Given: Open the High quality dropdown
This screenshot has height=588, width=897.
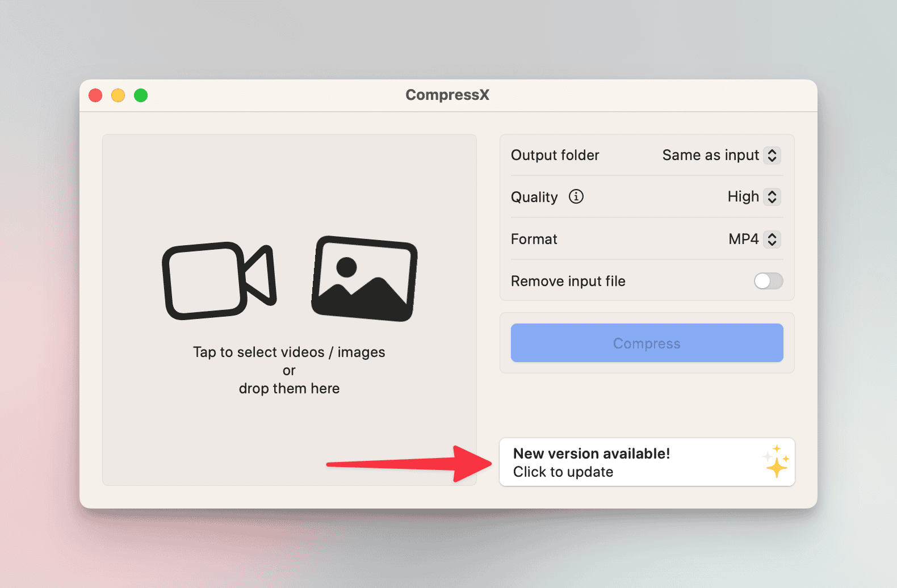Looking at the screenshot, I should pyautogui.click(x=743, y=197).
